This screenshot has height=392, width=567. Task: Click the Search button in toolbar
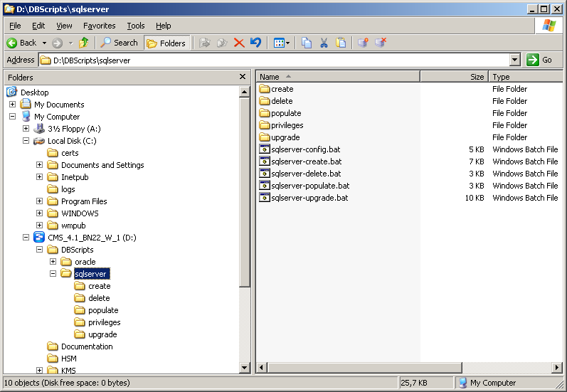tap(119, 43)
